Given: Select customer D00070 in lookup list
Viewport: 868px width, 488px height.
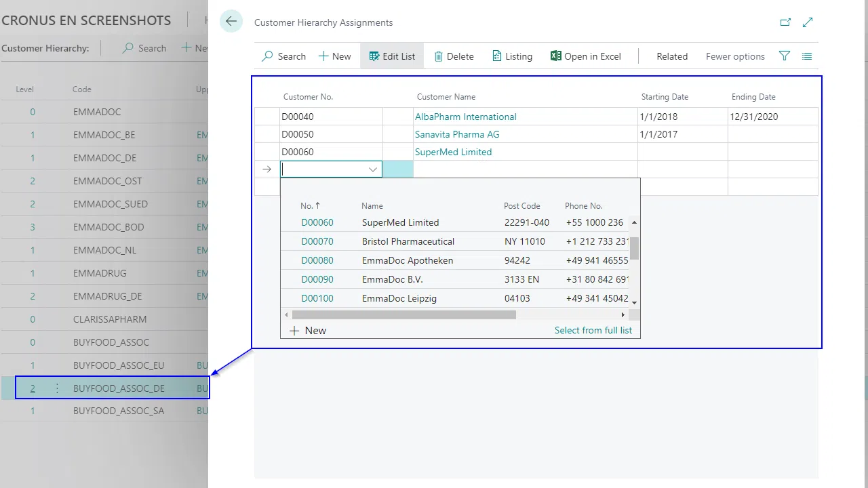Looking at the screenshot, I should 317,241.
